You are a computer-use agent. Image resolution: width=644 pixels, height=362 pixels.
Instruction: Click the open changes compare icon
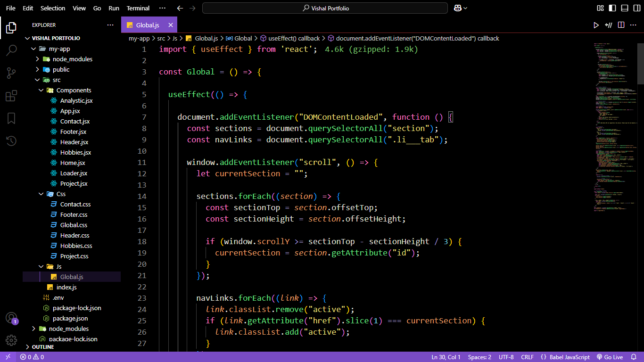point(609,25)
